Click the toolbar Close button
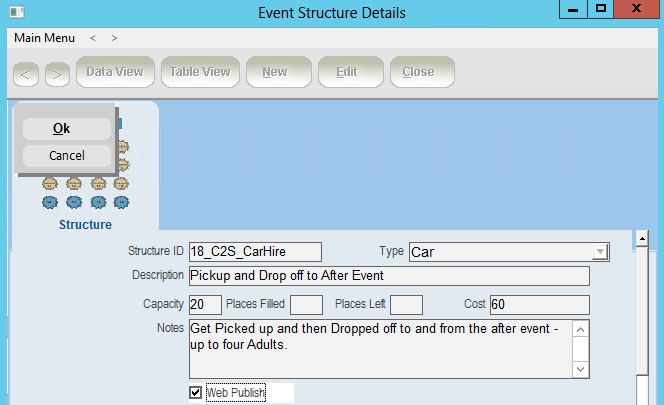 (x=422, y=72)
